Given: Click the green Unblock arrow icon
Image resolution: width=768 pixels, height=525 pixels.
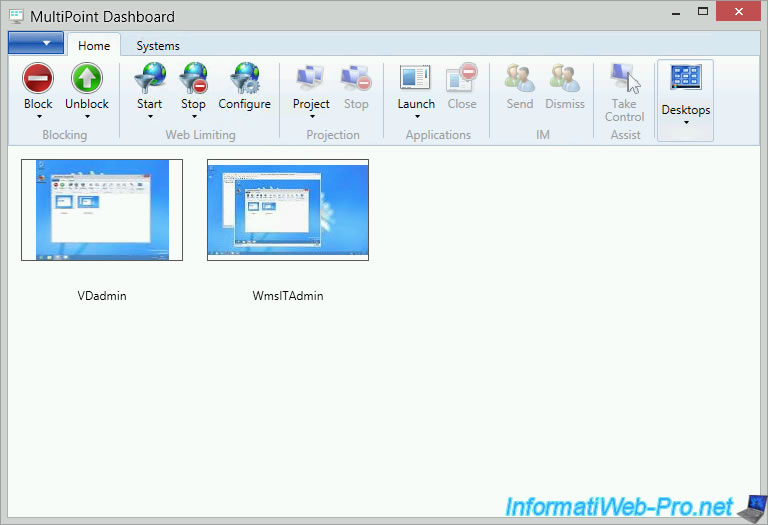Looking at the screenshot, I should (87, 79).
